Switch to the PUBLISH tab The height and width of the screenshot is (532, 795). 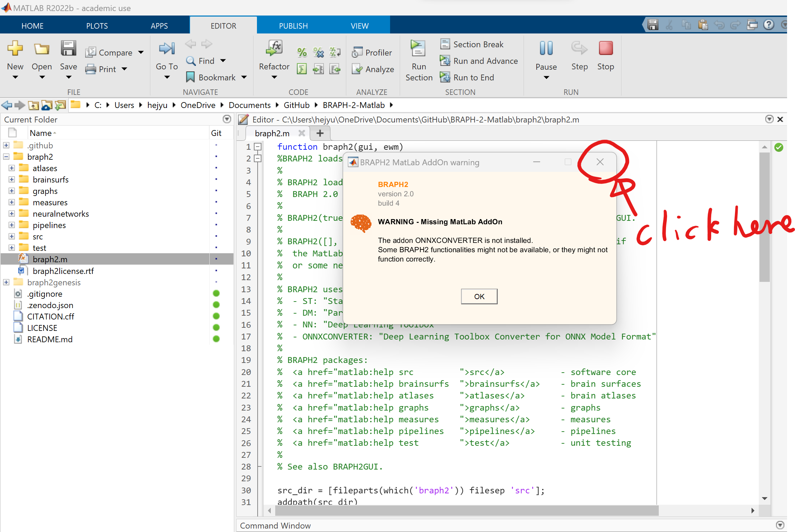[x=293, y=26]
